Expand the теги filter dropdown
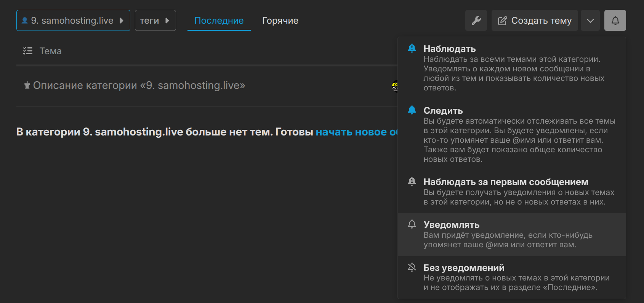The height and width of the screenshot is (303, 644). 155,21
